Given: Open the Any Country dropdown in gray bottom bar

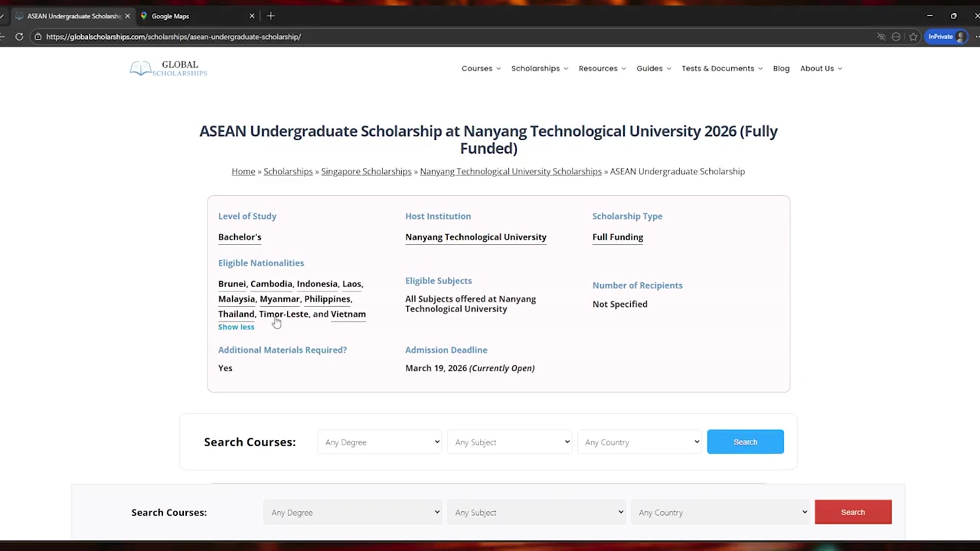Looking at the screenshot, I should 720,512.
